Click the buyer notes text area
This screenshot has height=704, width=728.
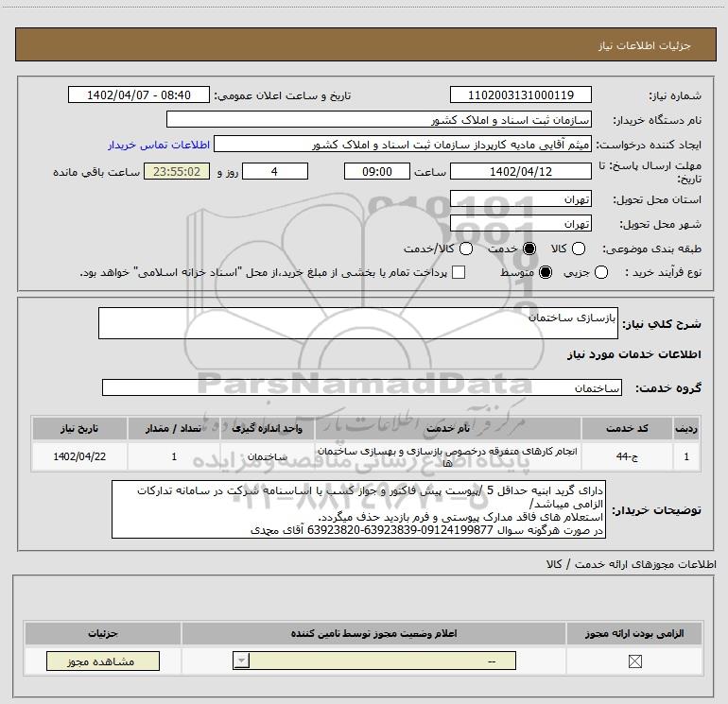358,509
